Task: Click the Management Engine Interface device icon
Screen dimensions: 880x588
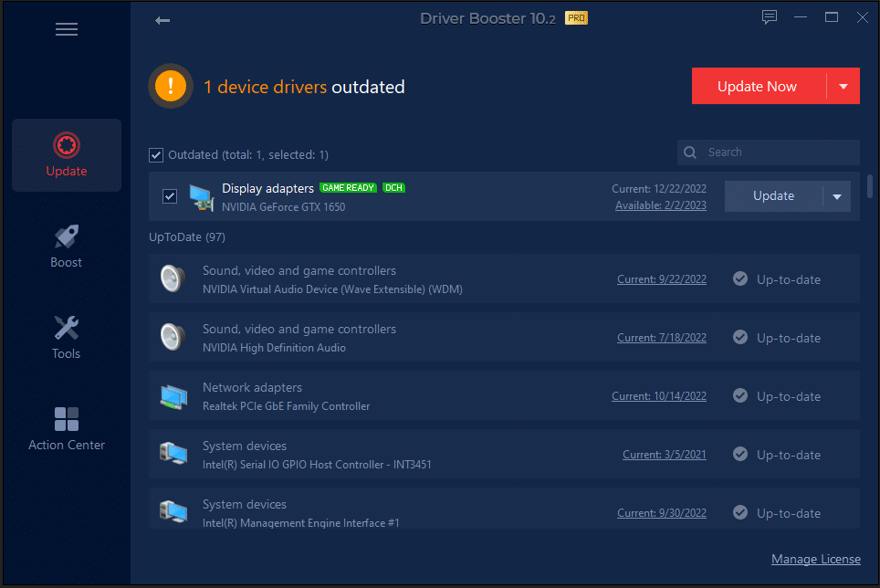Action: [x=173, y=511]
